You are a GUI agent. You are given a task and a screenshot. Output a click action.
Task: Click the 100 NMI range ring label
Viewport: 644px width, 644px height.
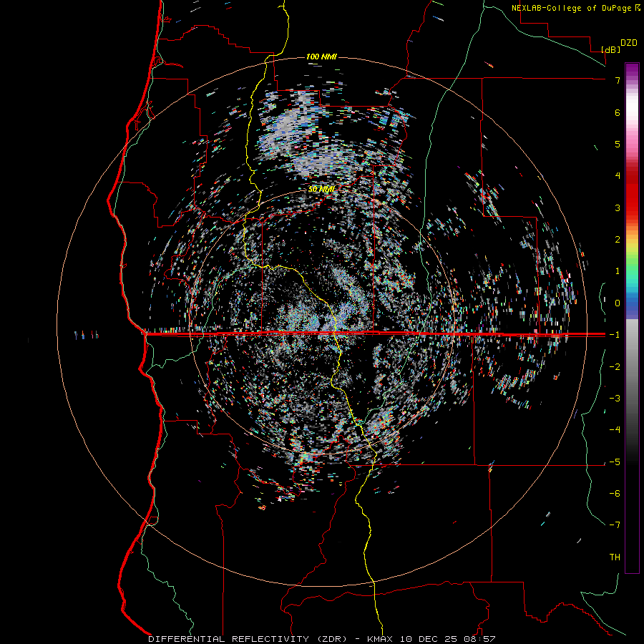(321, 57)
